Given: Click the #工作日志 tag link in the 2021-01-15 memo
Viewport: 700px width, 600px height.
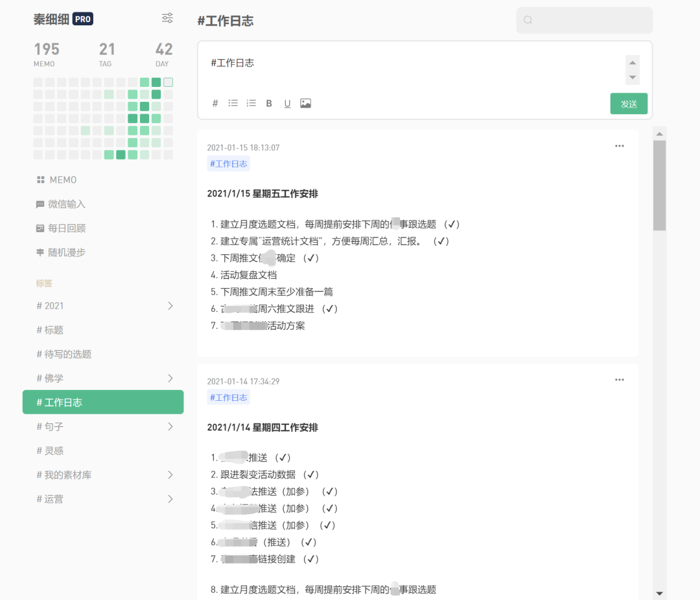Looking at the screenshot, I should pyautogui.click(x=228, y=164).
